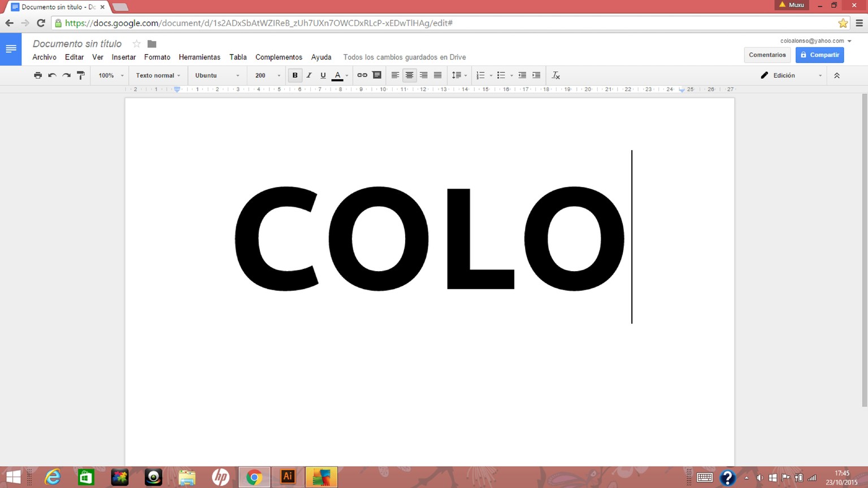The image size is (868, 488).
Task: Open File Explorer from the taskbar
Action: 187,477
